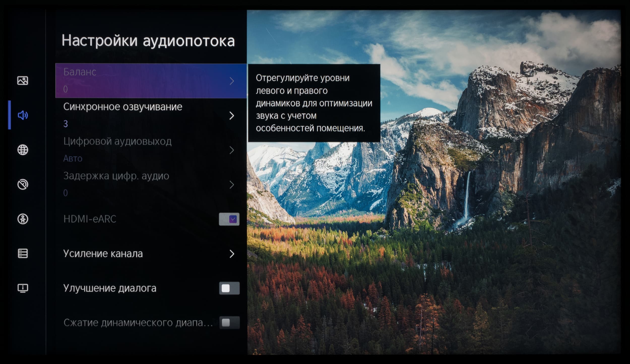Open Цифровой аудиовыход menu item

click(x=117, y=142)
